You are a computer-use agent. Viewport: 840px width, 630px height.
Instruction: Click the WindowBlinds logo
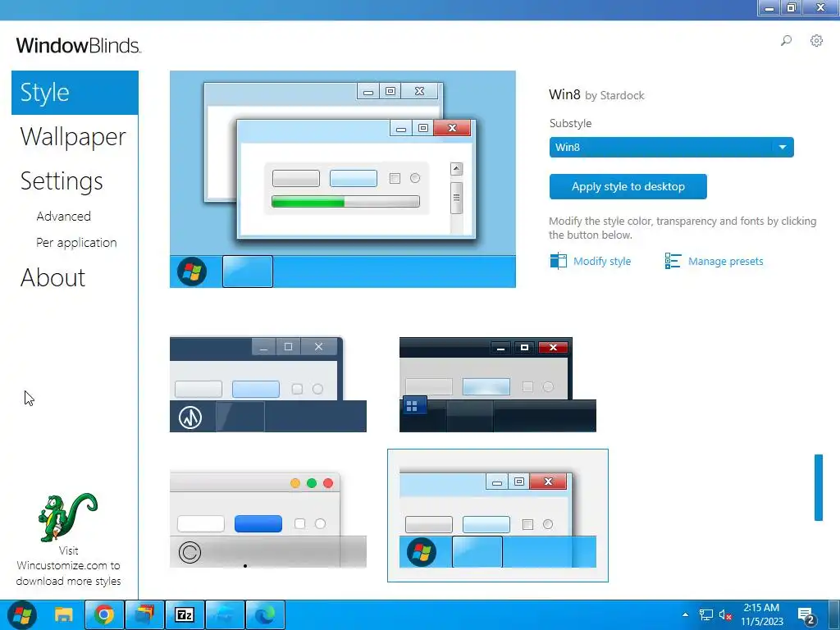coord(78,46)
